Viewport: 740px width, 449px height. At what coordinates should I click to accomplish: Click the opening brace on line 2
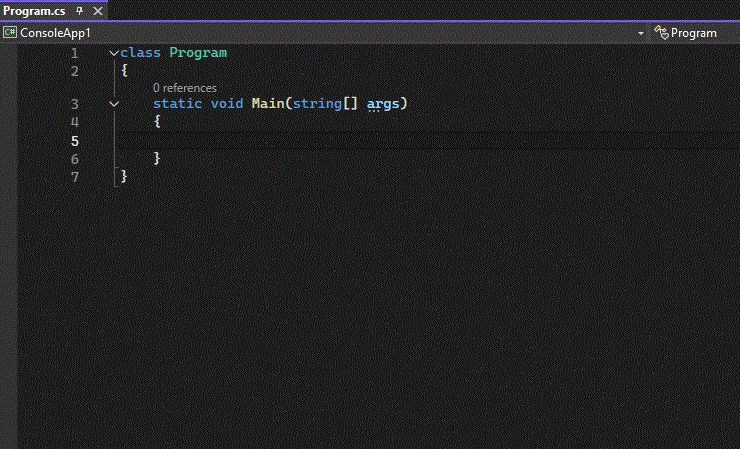click(125, 70)
